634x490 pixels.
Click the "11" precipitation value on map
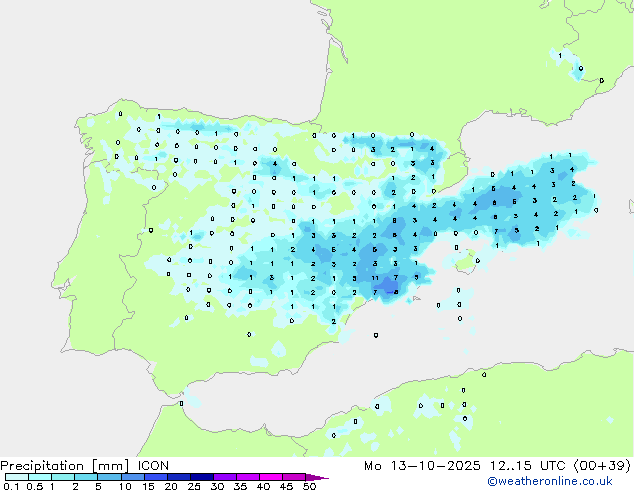click(375, 278)
